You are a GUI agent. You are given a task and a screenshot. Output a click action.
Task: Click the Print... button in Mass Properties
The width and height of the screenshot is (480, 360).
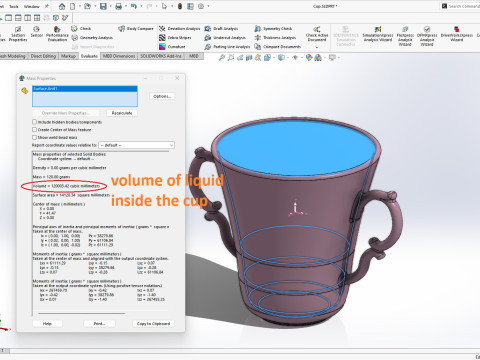coord(99,324)
